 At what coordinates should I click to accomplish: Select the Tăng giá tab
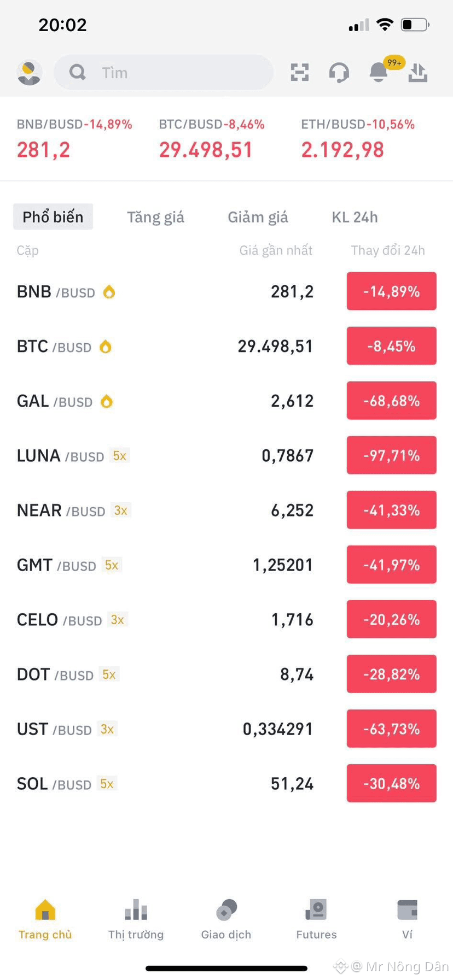[155, 217]
